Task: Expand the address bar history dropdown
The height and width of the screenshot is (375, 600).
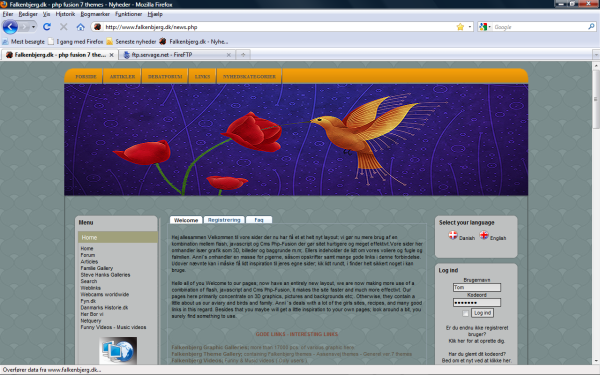Action: pyautogui.click(x=470, y=27)
